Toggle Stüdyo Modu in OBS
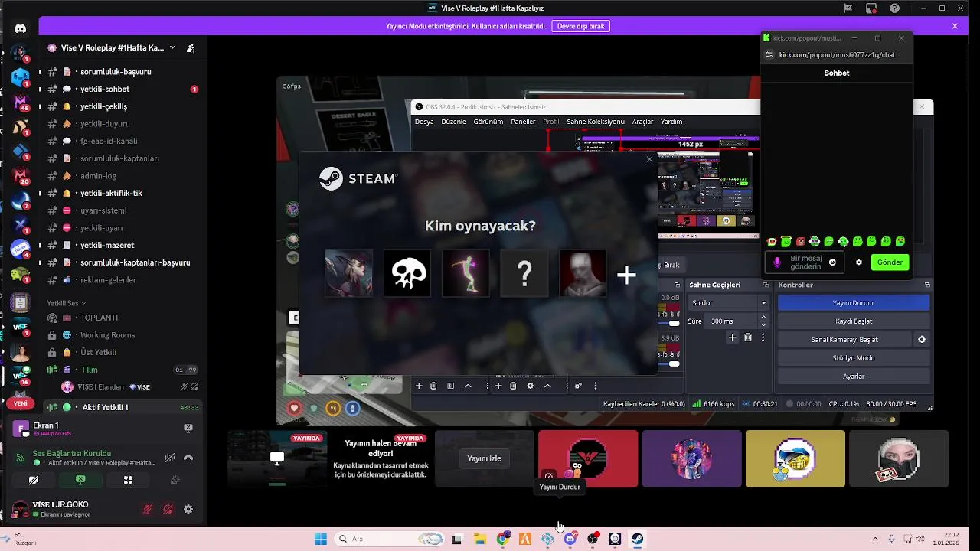 [854, 358]
